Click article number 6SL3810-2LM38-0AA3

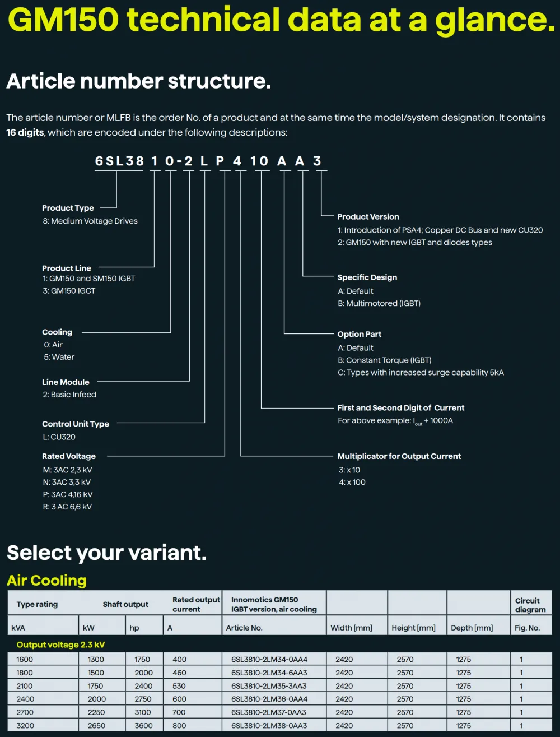tap(269, 726)
